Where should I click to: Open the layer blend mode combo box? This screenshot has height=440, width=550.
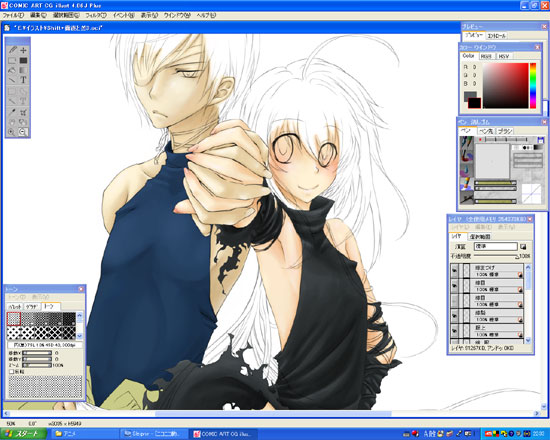(x=496, y=247)
